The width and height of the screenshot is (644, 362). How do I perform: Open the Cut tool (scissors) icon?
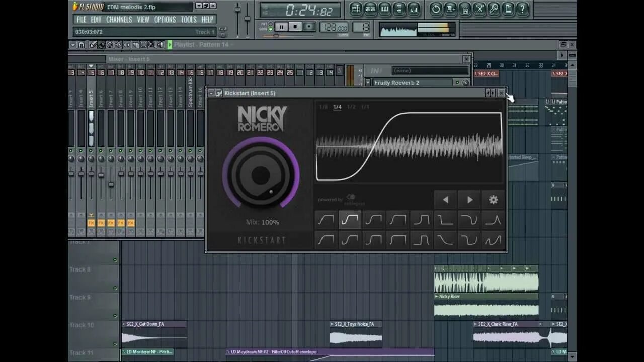click(x=479, y=9)
